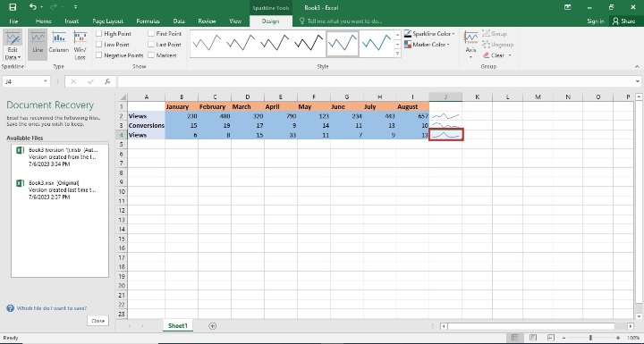Viewport: 644px width, 344px height.
Task: Select Line sparkline type
Action: coord(38,45)
